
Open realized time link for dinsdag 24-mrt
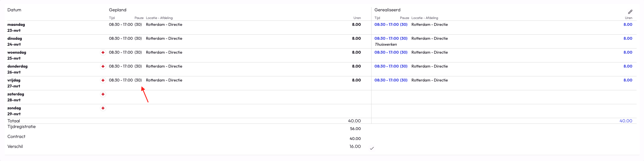[x=391, y=39]
